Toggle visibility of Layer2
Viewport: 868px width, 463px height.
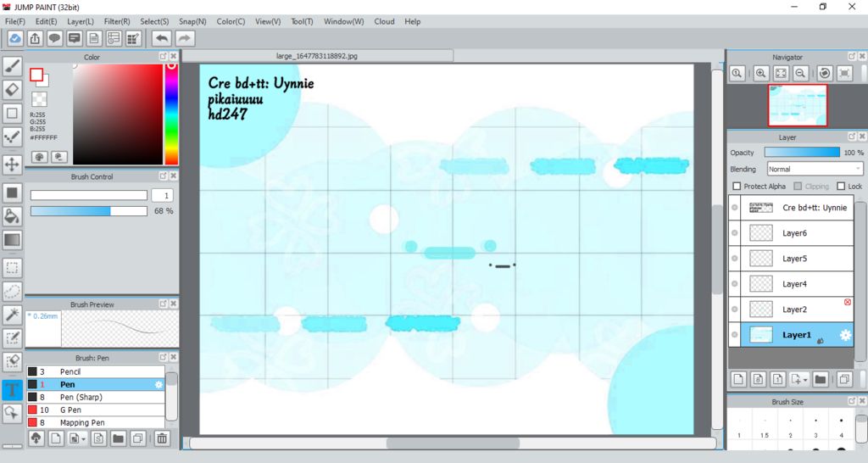[x=735, y=310]
